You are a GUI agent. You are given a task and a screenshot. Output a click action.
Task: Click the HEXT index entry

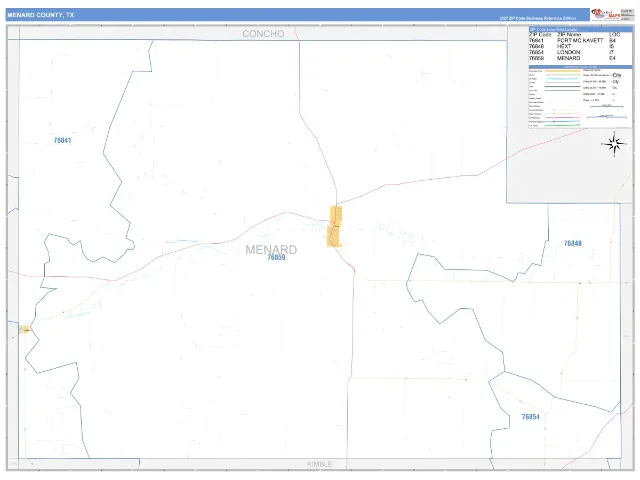[x=564, y=46]
